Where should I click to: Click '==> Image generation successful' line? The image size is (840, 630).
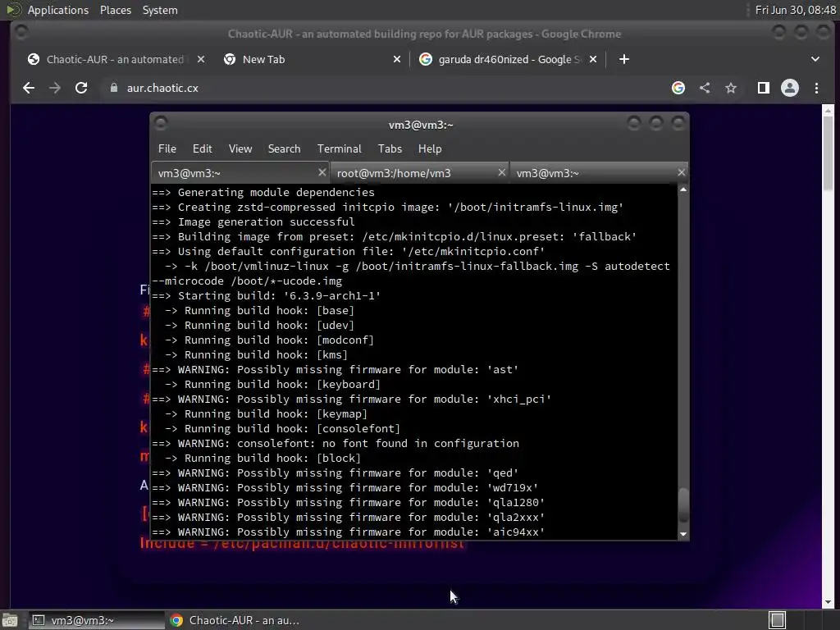pyautogui.click(x=253, y=221)
